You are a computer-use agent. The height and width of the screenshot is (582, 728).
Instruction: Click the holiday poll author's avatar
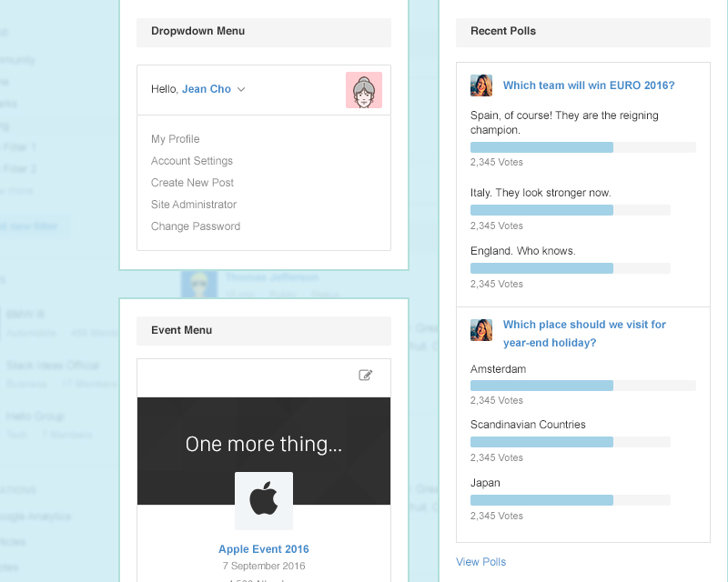click(x=481, y=330)
